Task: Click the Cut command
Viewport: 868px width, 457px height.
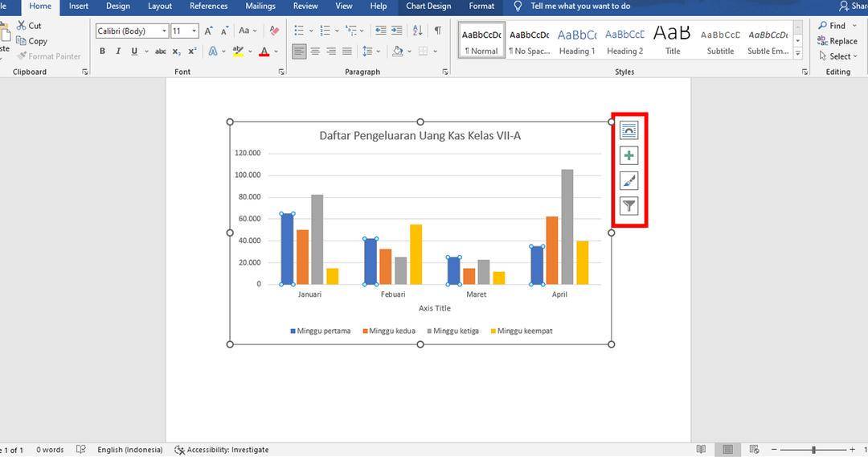Action: pyautogui.click(x=29, y=26)
